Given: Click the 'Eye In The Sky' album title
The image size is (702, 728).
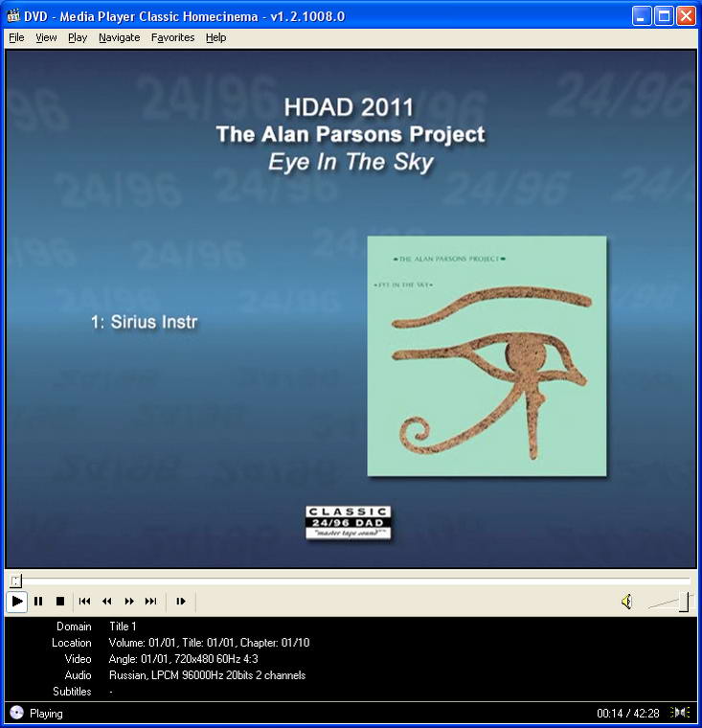Looking at the screenshot, I should click(x=351, y=162).
